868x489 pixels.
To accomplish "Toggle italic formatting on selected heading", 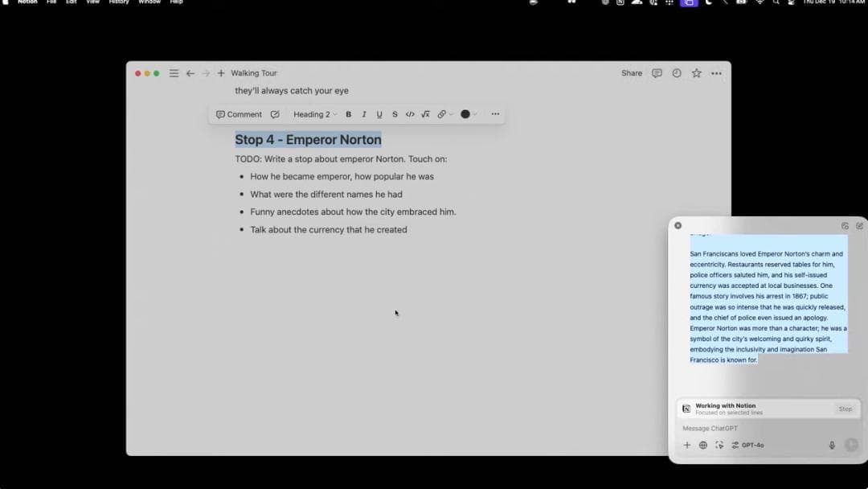I will [364, 114].
